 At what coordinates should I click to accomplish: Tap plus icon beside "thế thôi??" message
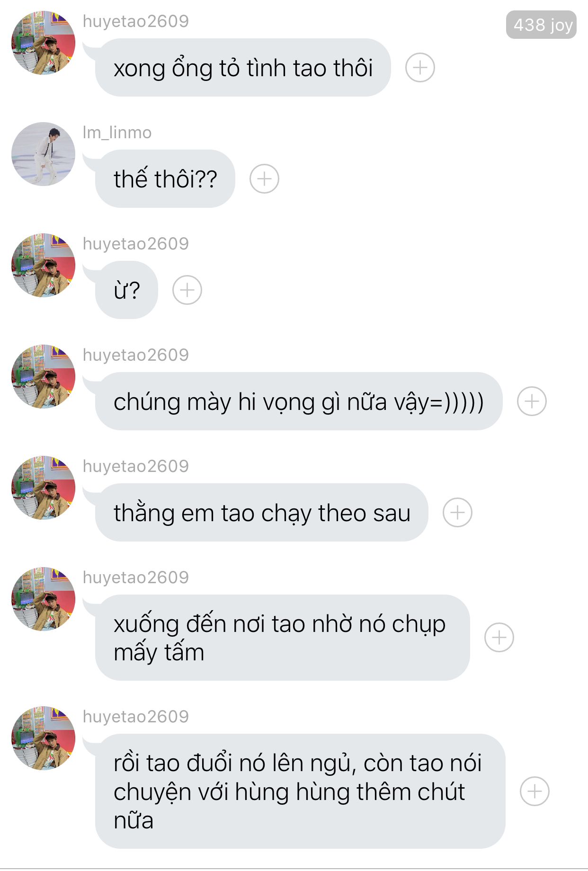click(x=264, y=179)
